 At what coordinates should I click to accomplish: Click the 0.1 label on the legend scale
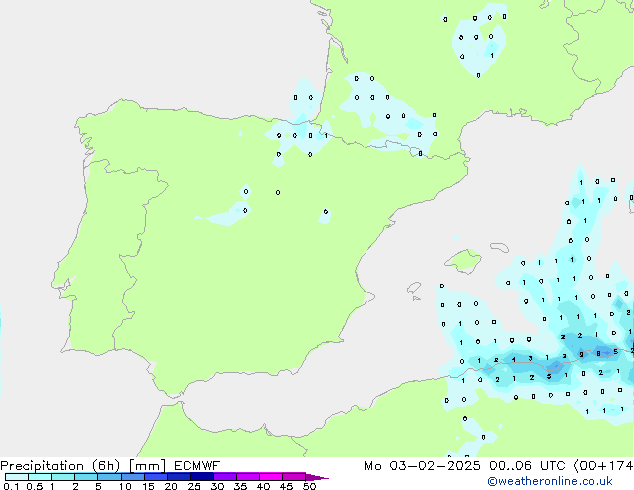8,486
